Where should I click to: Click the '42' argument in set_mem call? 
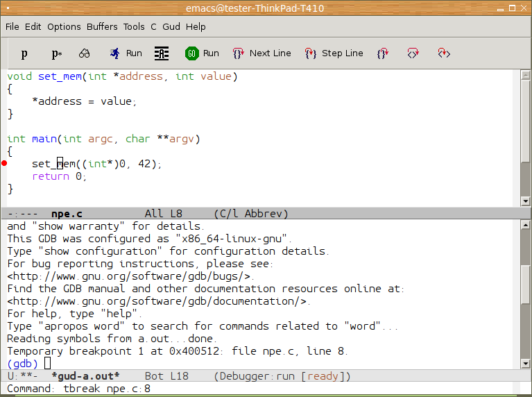(144, 164)
